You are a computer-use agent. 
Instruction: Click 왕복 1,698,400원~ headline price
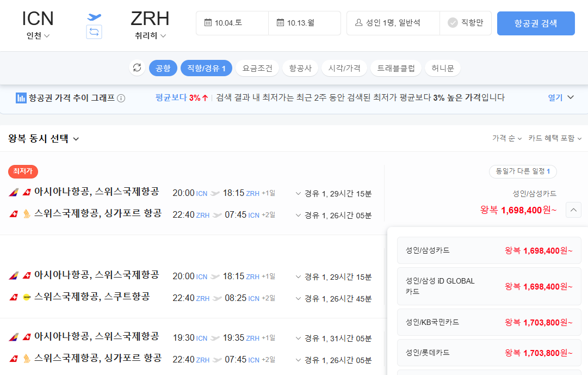(518, 210)
